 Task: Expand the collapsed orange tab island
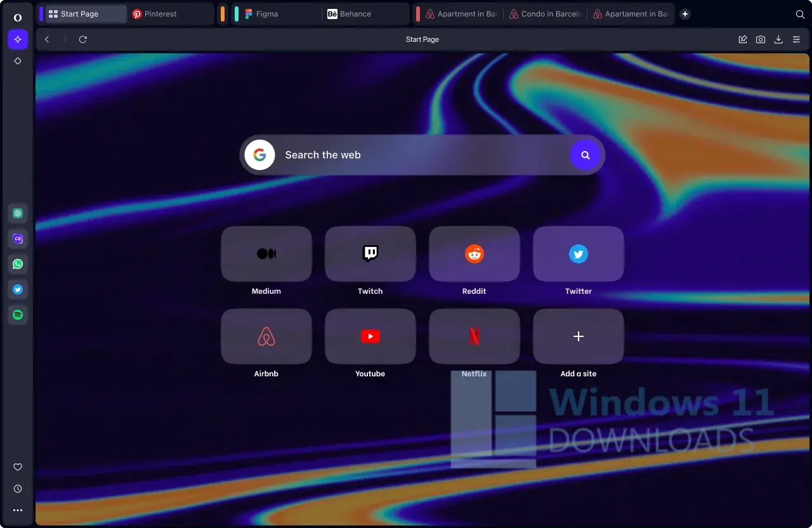click(223, 14)
